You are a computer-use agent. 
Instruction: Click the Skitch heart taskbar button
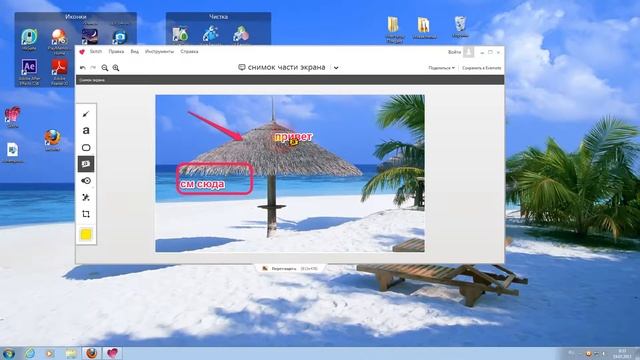[112, 353]
